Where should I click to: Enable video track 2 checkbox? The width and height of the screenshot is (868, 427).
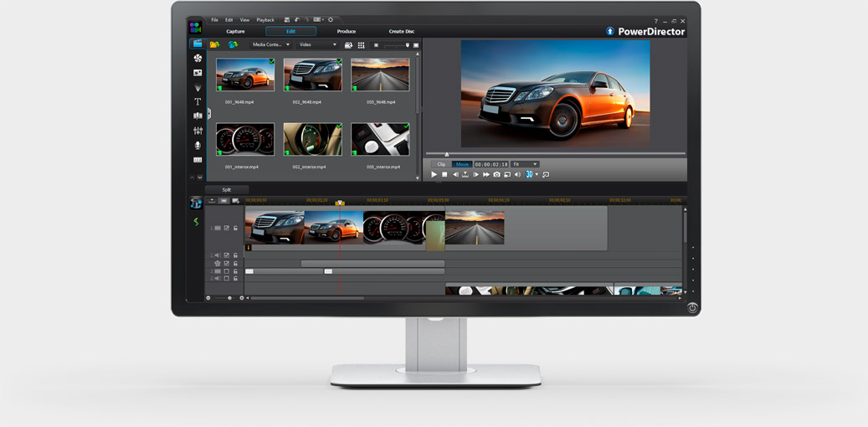pyautogui.click(x=226, y=272)
